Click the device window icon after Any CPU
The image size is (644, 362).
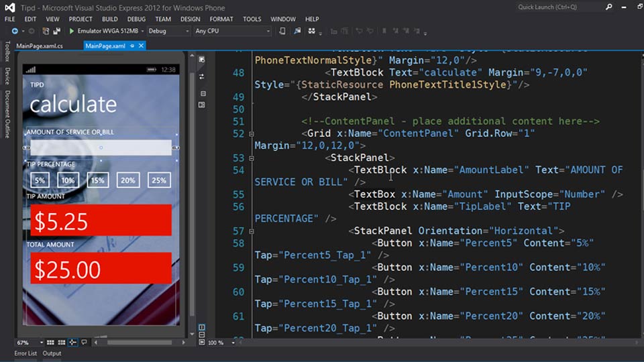[x=282, y=31]
